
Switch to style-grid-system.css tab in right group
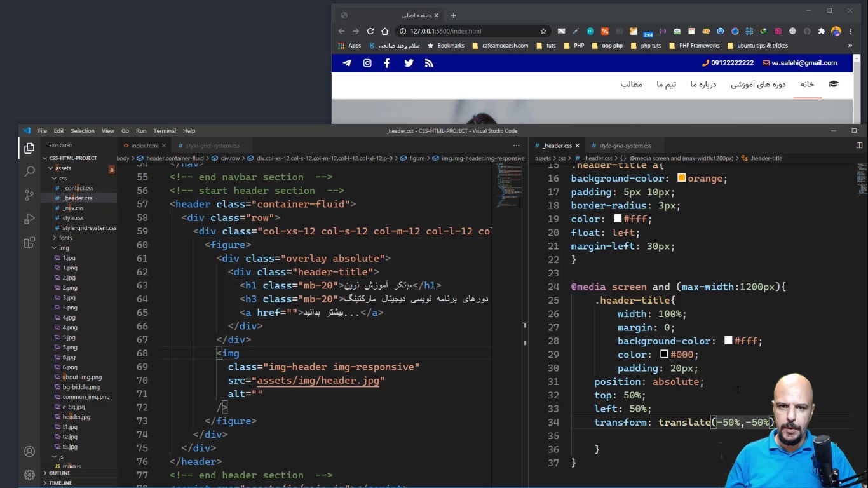pyautogui.click(x=625, y=146)
